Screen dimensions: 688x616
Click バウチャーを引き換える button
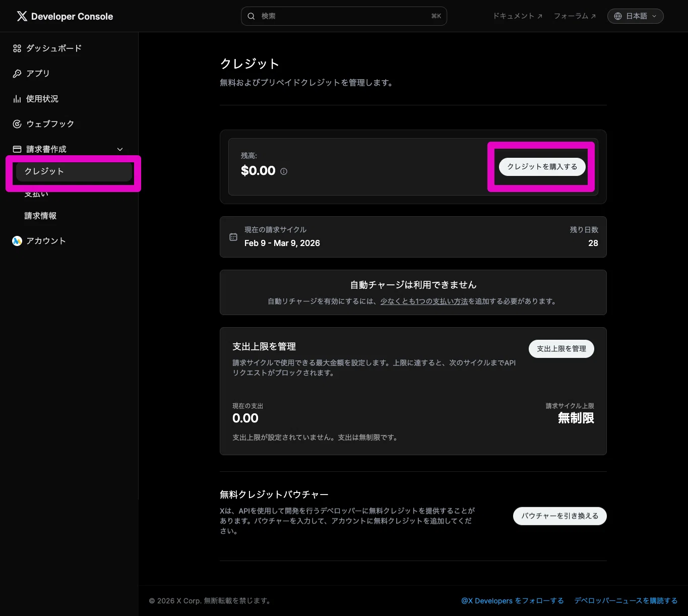click(560, 516)
